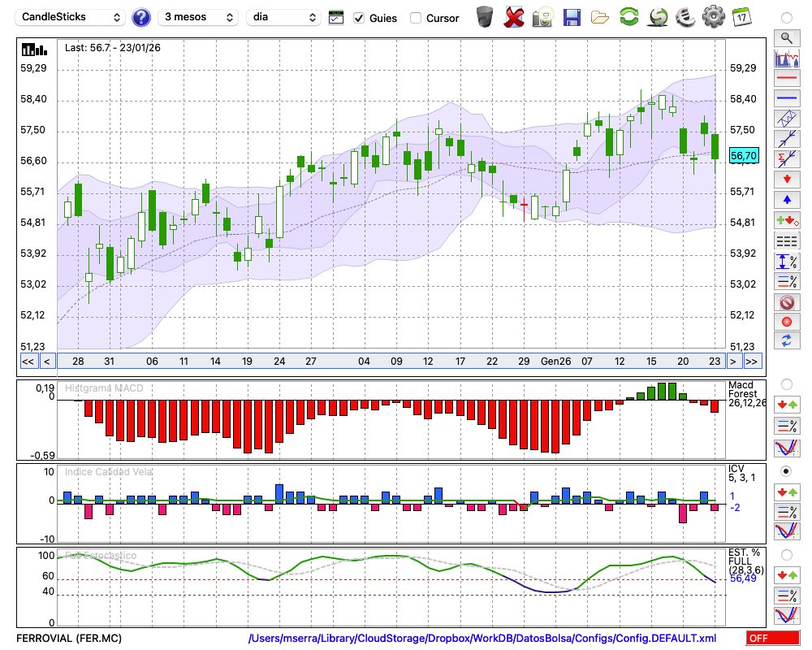Enable the Cursor checkbox
The image size is (812, 650).
pos(416,18)
